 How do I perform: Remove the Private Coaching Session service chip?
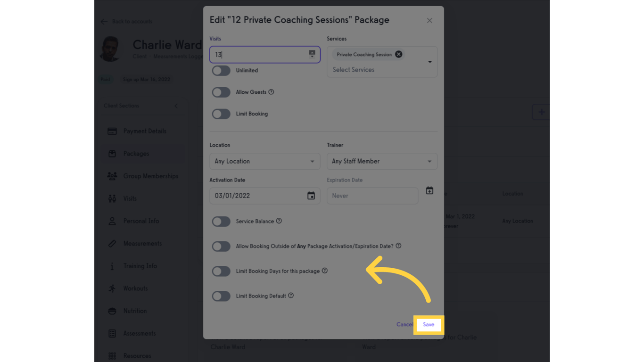[398, 54]
